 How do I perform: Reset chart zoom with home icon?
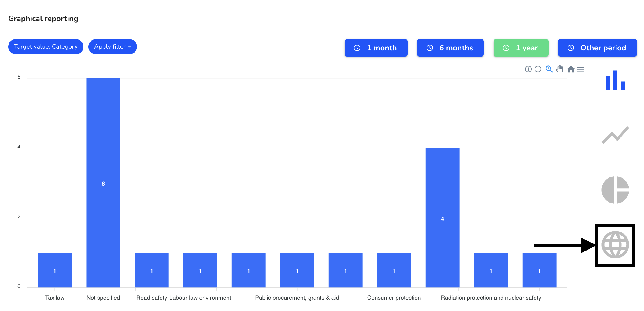point(571,69)
